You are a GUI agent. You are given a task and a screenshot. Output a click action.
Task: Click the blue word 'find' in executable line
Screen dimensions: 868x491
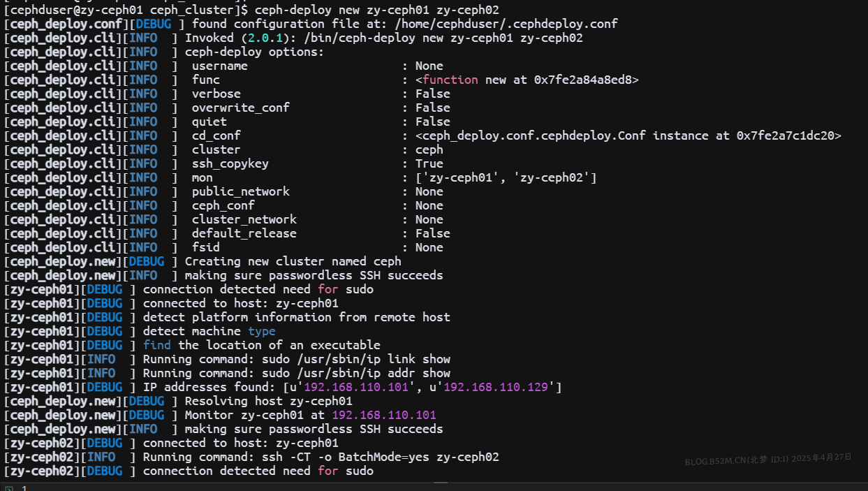pos(156,345)
